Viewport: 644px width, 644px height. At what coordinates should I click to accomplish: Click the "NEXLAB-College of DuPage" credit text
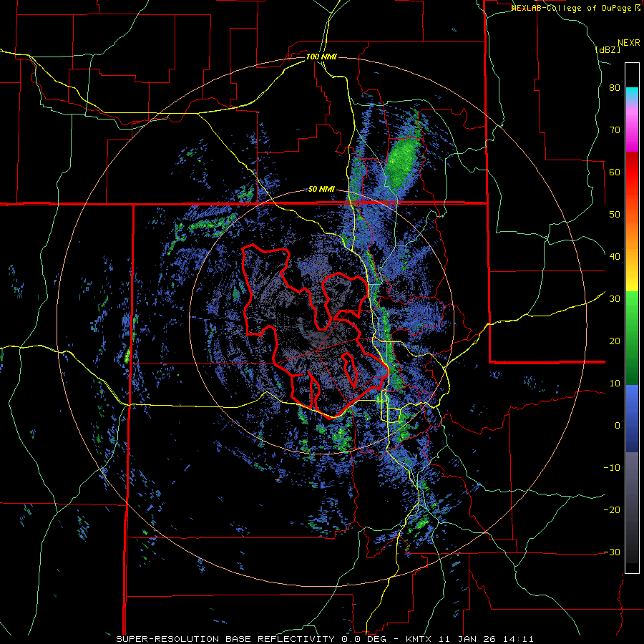pos(572,8)
